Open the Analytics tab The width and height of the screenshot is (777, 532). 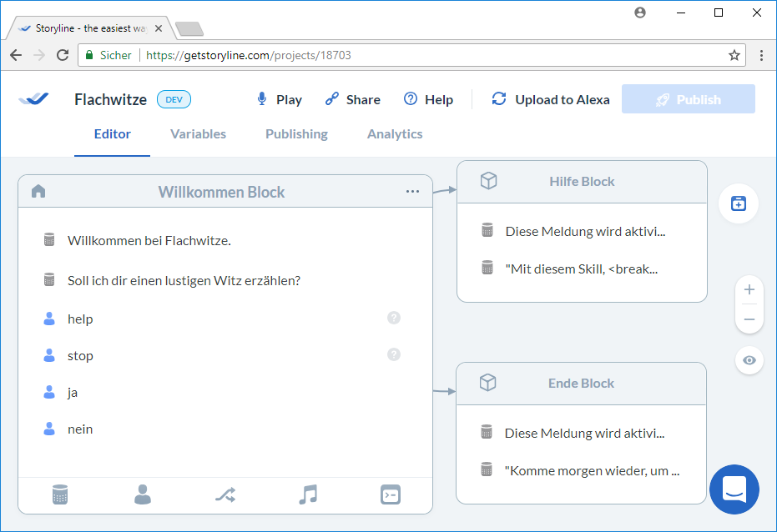pos(395,134)
